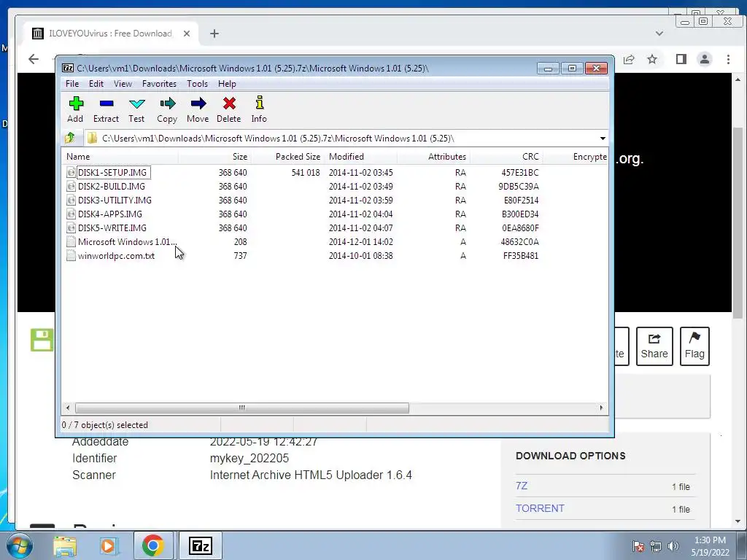Click the file icon of DISK2-BUILD.IMG
The width and height of the screenshot is (747, 560).
71,186
